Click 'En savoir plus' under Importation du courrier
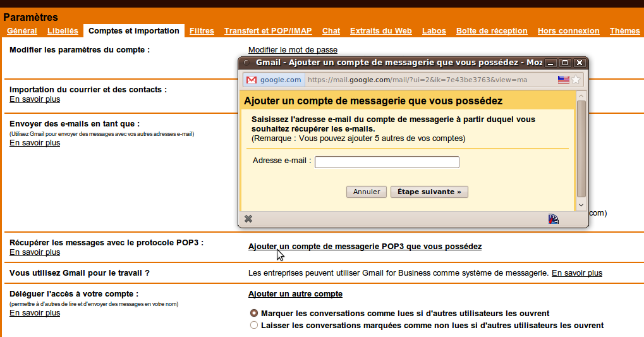This screenshot has height=337, width=644. pyautogui.click(x=35, y=99)
